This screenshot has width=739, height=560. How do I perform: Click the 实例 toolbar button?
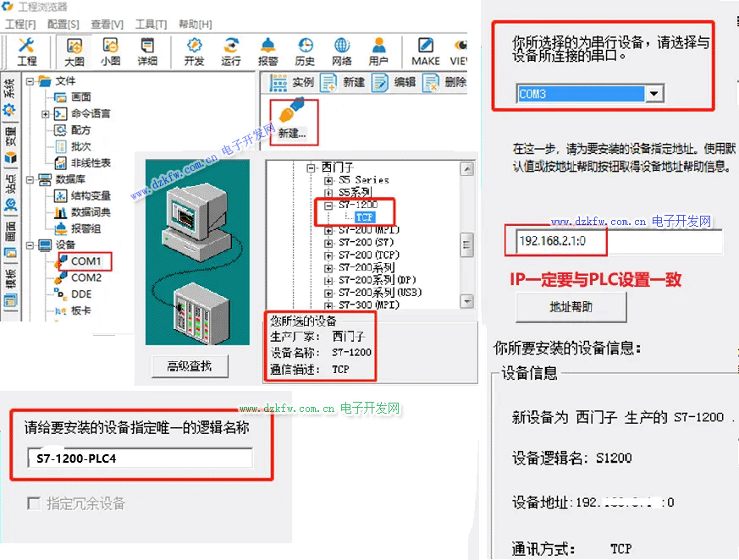point(292,82)
